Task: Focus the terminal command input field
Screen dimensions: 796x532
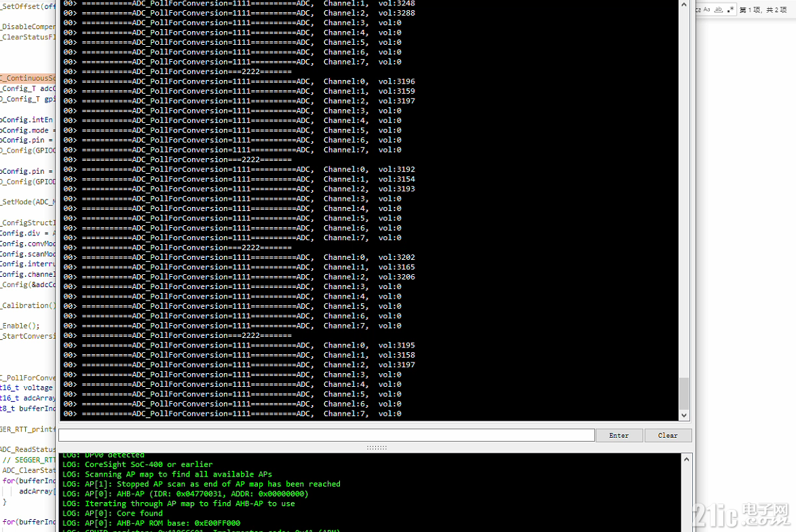Action: click(326, 435)
